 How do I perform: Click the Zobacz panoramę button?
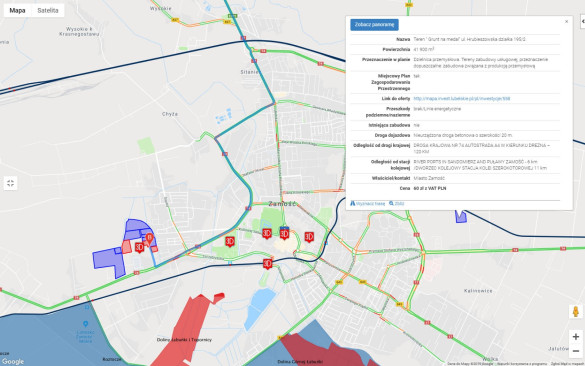374,25
